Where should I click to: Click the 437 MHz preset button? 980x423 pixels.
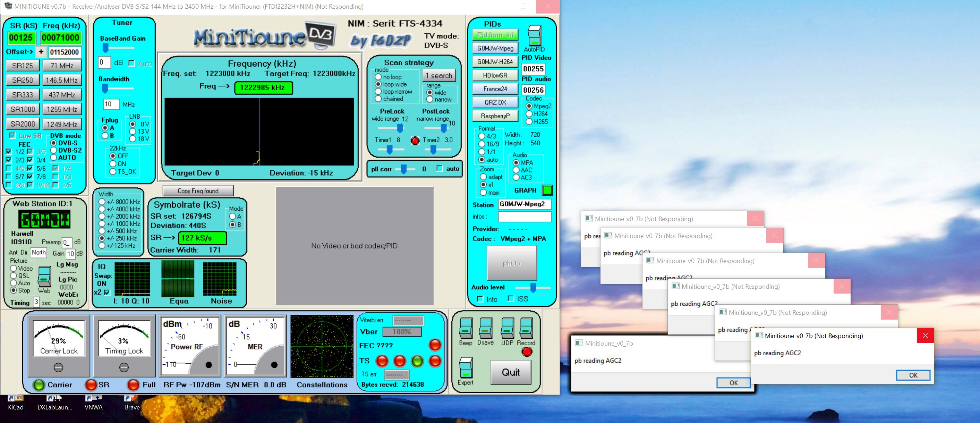62,95
